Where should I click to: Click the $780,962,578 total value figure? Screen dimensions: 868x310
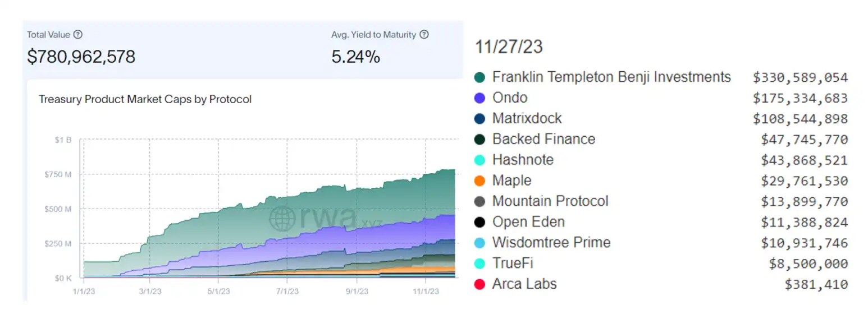coord(81,56)
